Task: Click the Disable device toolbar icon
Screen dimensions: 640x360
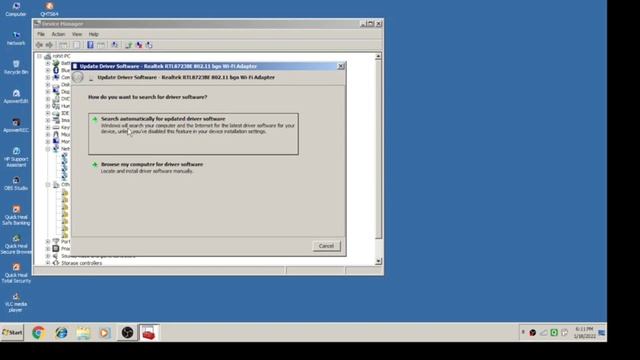Action: point(149,45)
